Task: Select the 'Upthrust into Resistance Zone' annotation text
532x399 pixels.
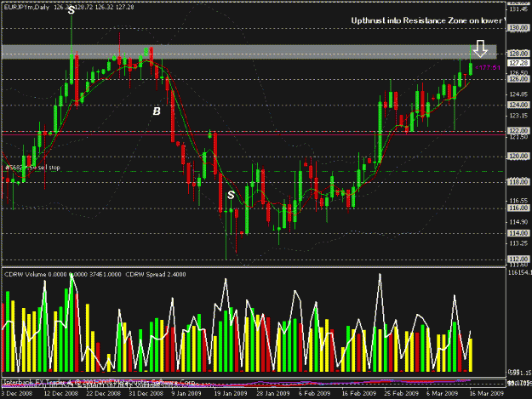Action: [428, 20]
